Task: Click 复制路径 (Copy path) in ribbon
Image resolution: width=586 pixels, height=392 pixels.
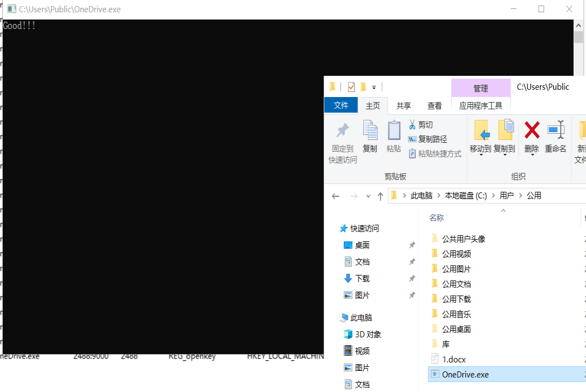Action: 428,139
